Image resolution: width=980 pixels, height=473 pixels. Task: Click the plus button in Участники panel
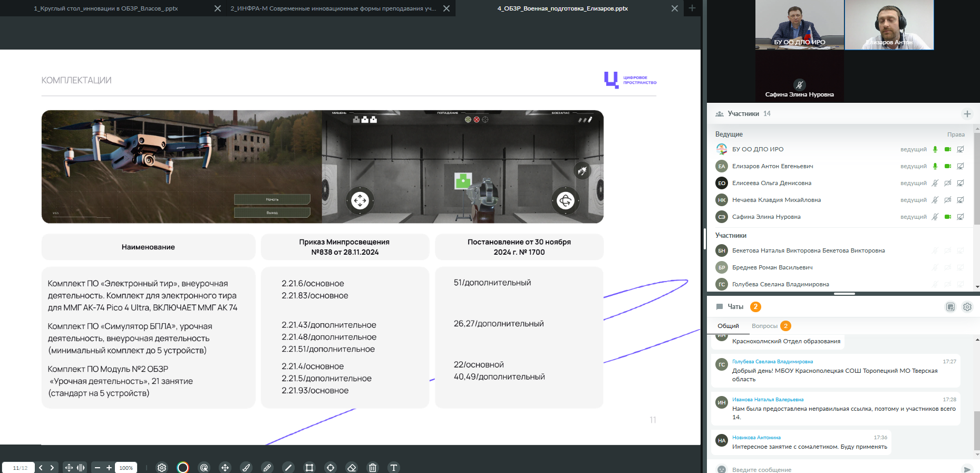[x=967, y=114]
